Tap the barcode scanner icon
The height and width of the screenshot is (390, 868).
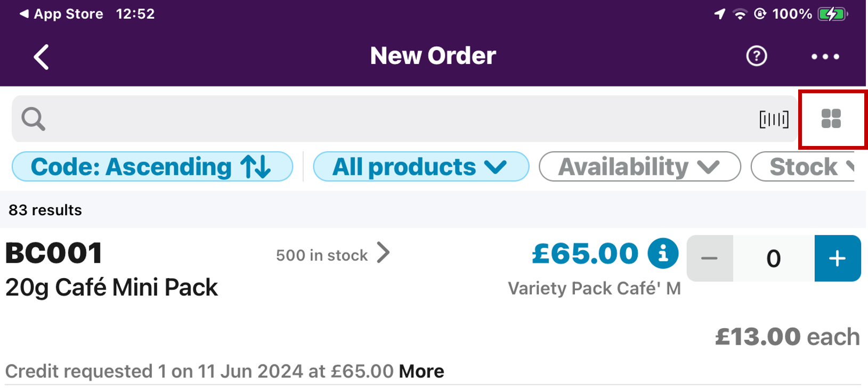774,119
